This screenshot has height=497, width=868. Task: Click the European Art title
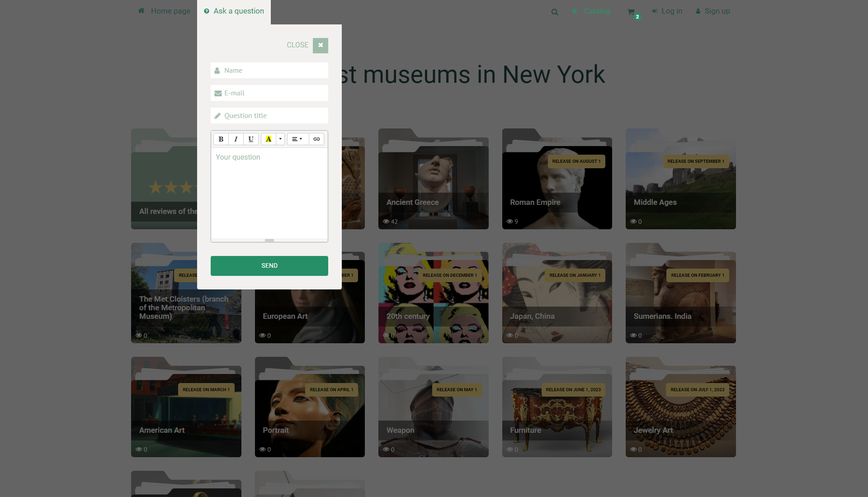285,317
